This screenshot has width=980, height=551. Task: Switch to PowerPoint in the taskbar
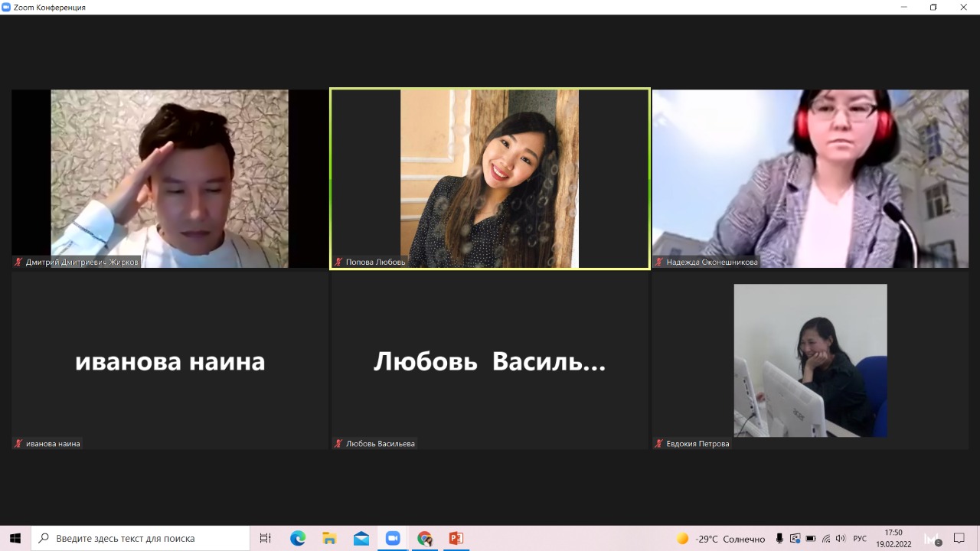click(456, 538)
